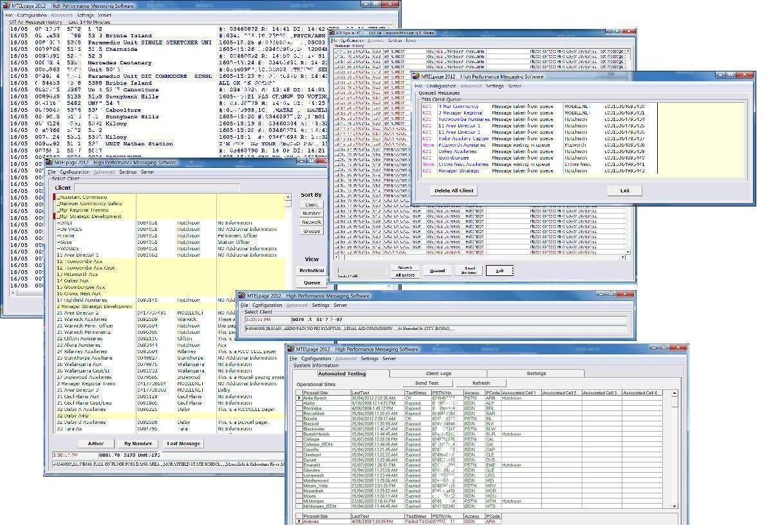Click the Email Archive button
The height and width of the screenshot is (532, 773).
pyautogui.click(x=469, y=271)
